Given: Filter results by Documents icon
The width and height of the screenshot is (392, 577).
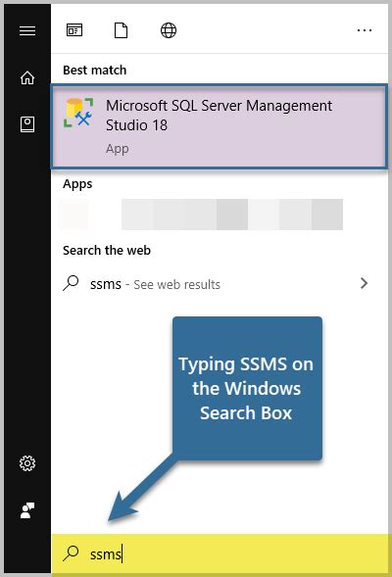Looking at the screenshot, I should (x=122, y=30).
